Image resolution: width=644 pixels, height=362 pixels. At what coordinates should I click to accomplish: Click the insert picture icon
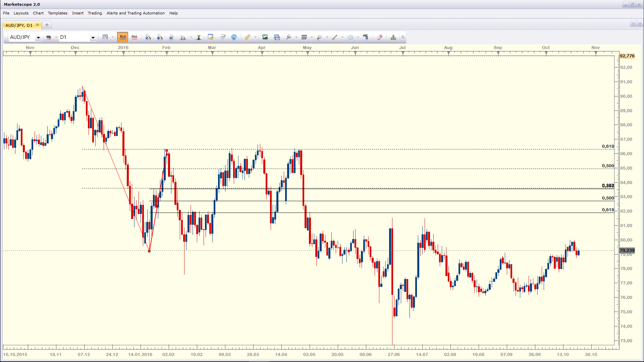pyautogui.click(x=265, y=37)
